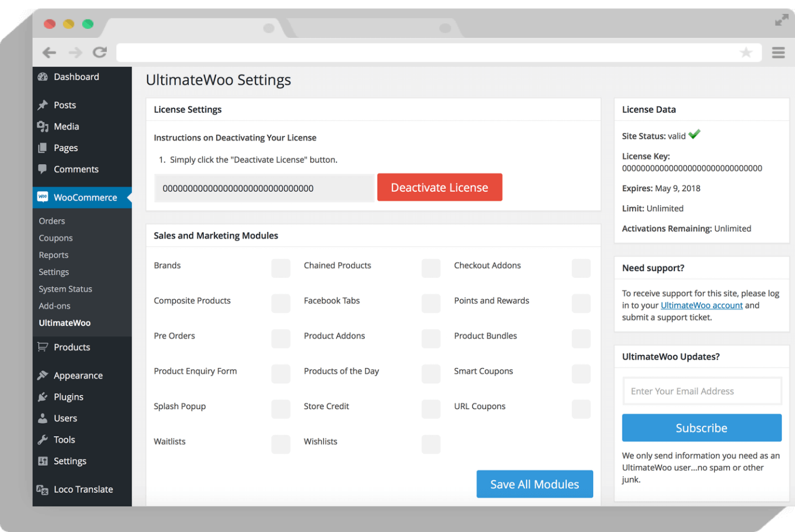
Task: Click the Settings sliders icon in sidebar
Action: click(x=43, y=461)
